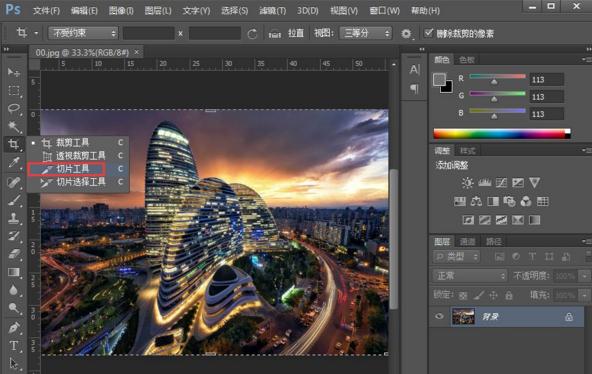Image resolution: width=592 pixels, height=374 pixels.
Task: Select the Clone Stamp tool
Action: coord(14,218)
